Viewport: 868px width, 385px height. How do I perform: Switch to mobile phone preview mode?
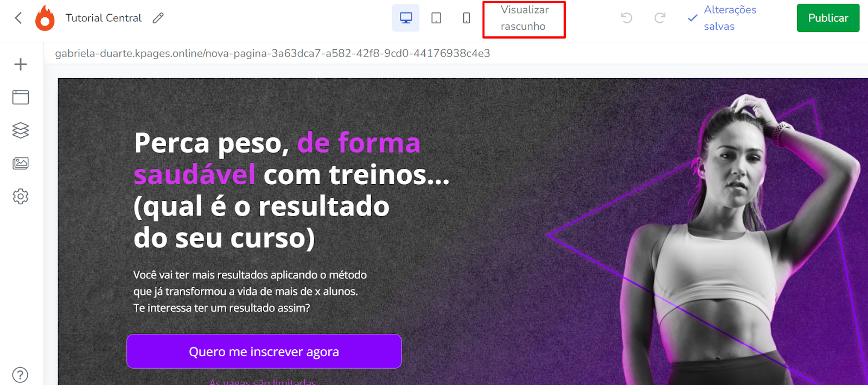pos(467,18)
